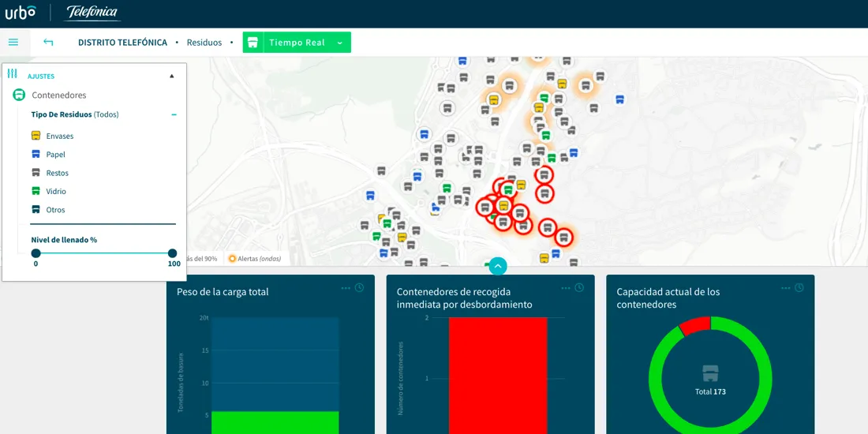Click the green Contenedores icon
This screenshot has width=868, height=434.
[19, 95]
